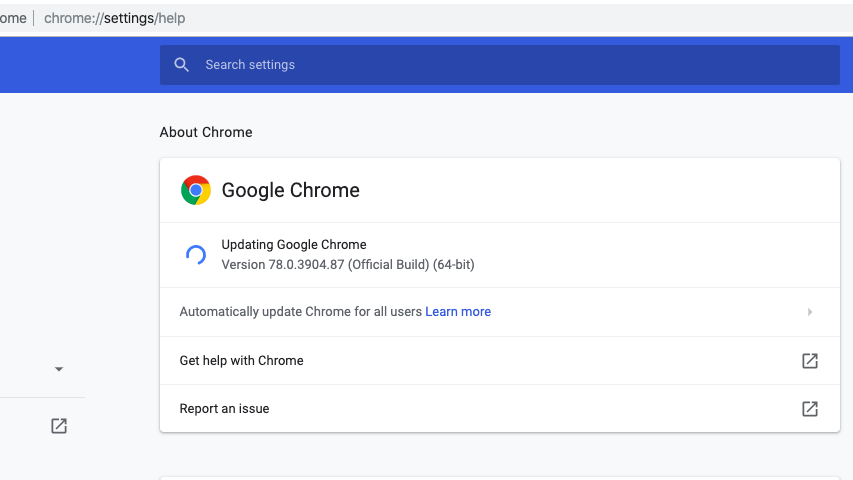
Task: Click Automatically update Chrome for all users text
Action: coord(301,312)
